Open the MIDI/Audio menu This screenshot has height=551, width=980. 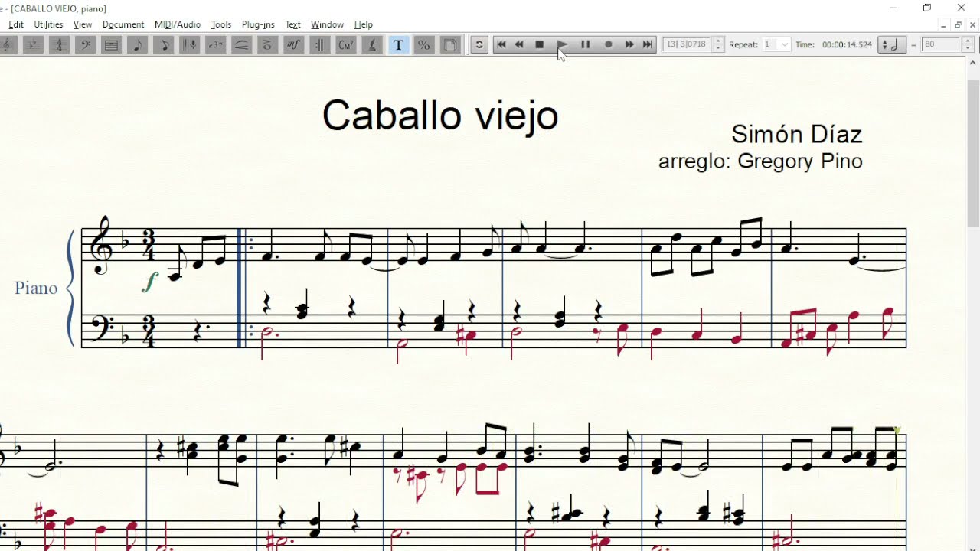click(x=178, y=24)
